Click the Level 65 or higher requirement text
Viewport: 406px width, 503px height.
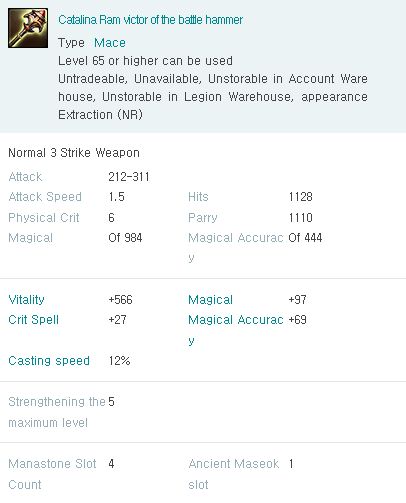[x=145, y=61]
